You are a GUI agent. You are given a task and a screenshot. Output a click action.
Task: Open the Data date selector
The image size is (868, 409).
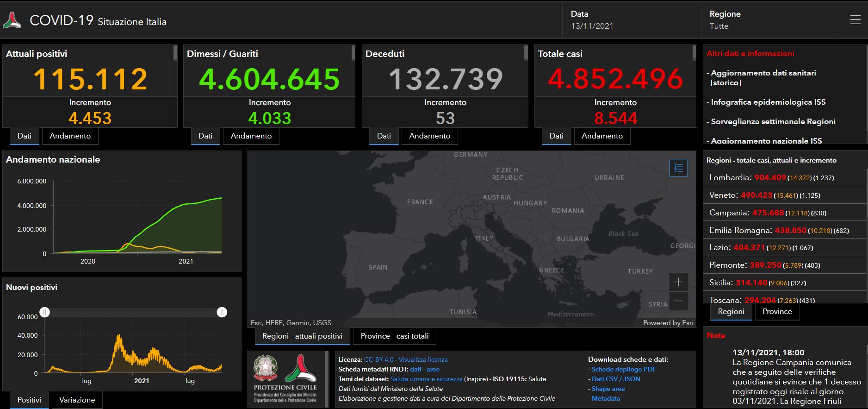[592, 20]
